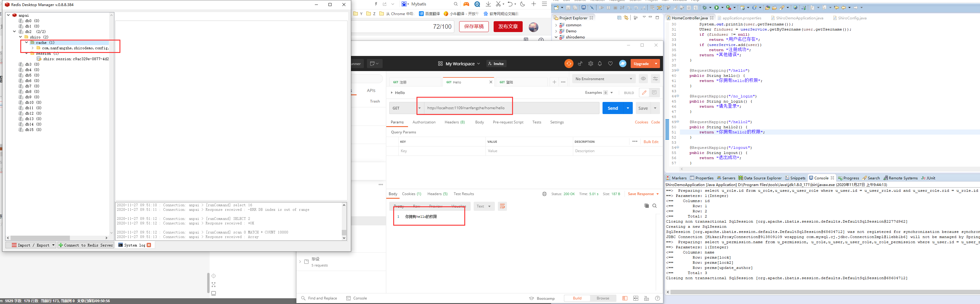Search the response body with magnifier icon
Screen dimensions: 980x304
click(655, 206)
